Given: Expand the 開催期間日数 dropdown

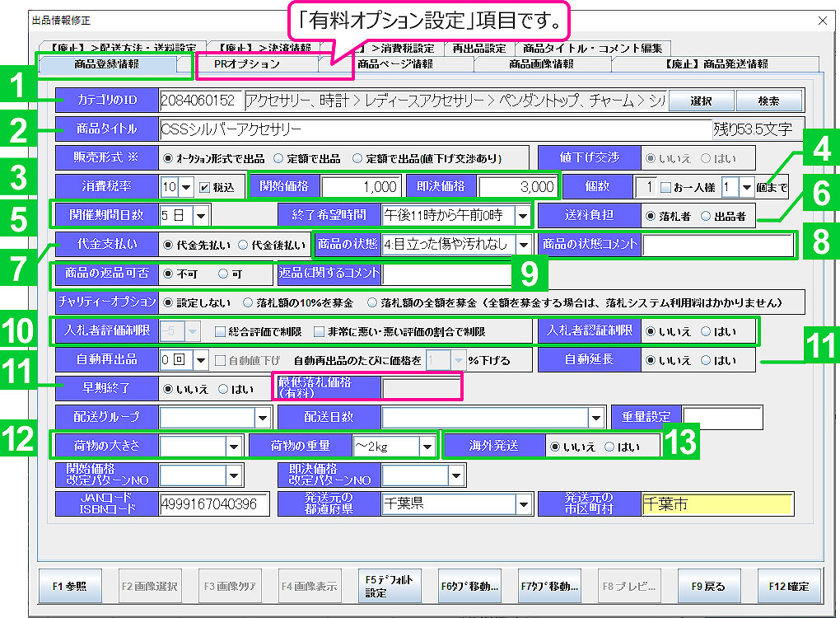Looking at the screenshot, I should tap(202, 216).
